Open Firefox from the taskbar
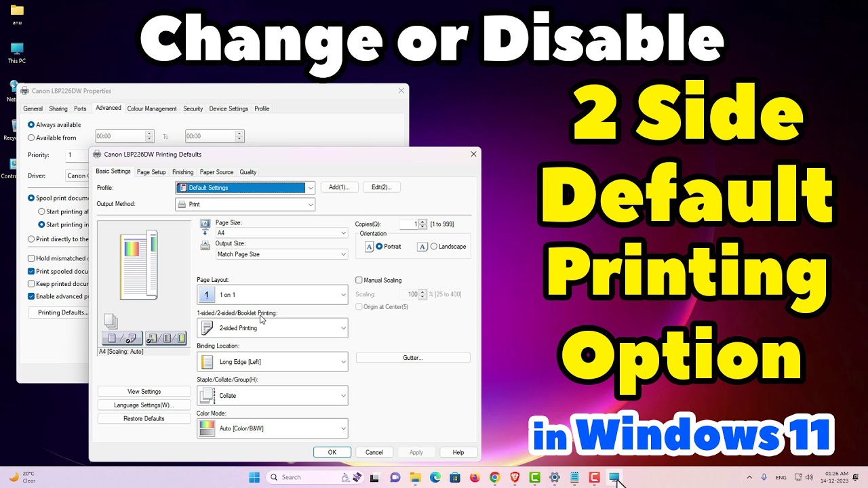The width and height of the screenshot is (868, 488). [x=475, y=477]
